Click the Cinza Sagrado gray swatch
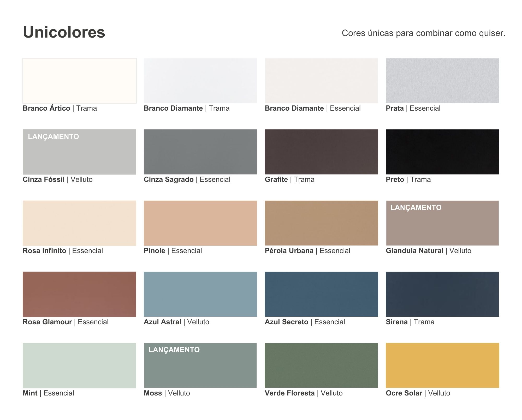The image size is (522, 420). click(200, 152)
